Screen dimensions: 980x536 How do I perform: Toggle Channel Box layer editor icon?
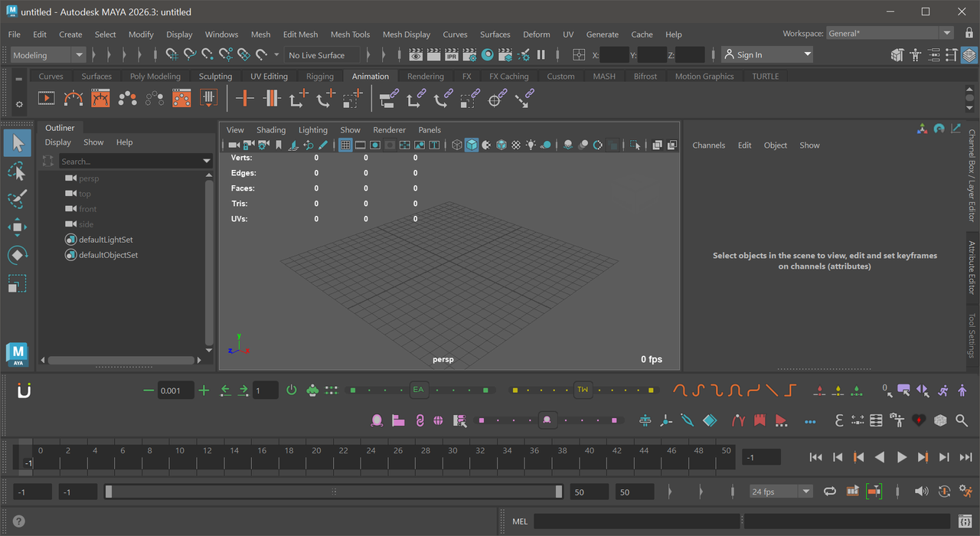coord(969,55)
